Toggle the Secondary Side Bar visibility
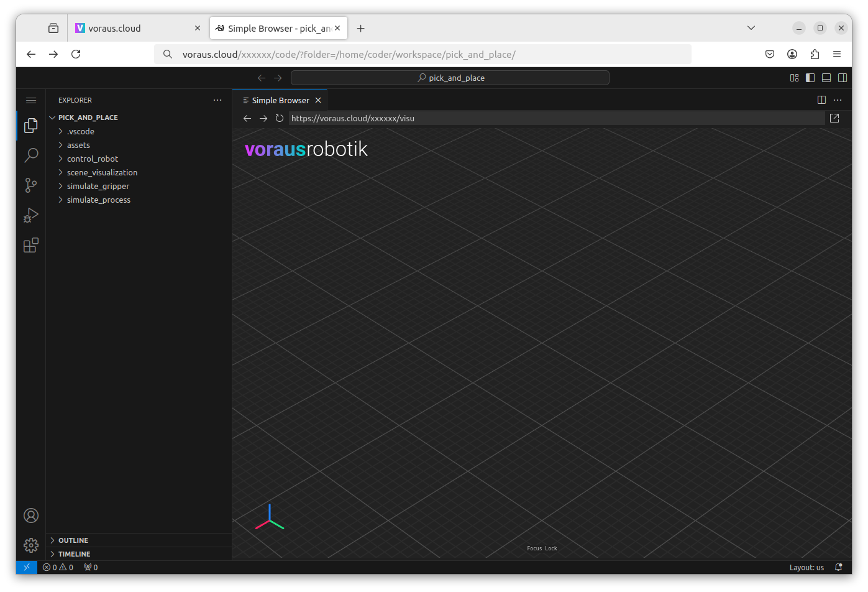 click(x=843, y=78)
